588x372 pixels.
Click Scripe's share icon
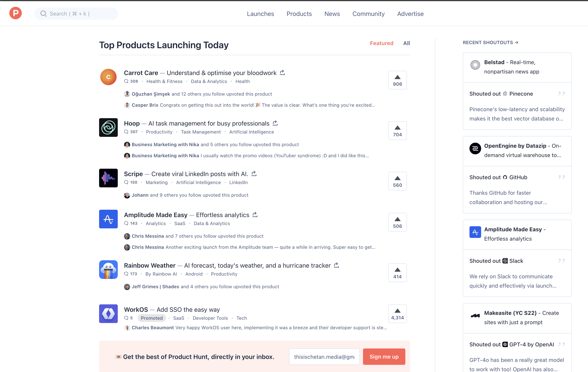click(254, 174)
